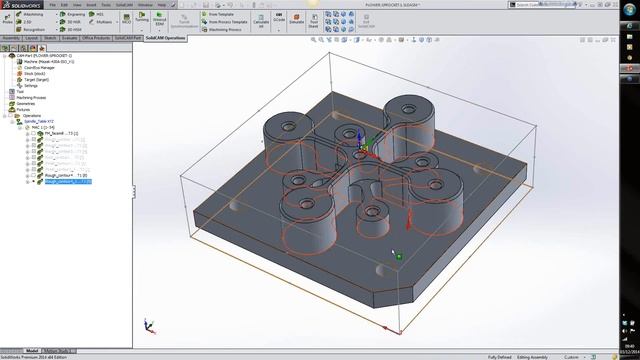Open the PropertyManager panel tab
This screenshot has width=640, height=360.
14,48
